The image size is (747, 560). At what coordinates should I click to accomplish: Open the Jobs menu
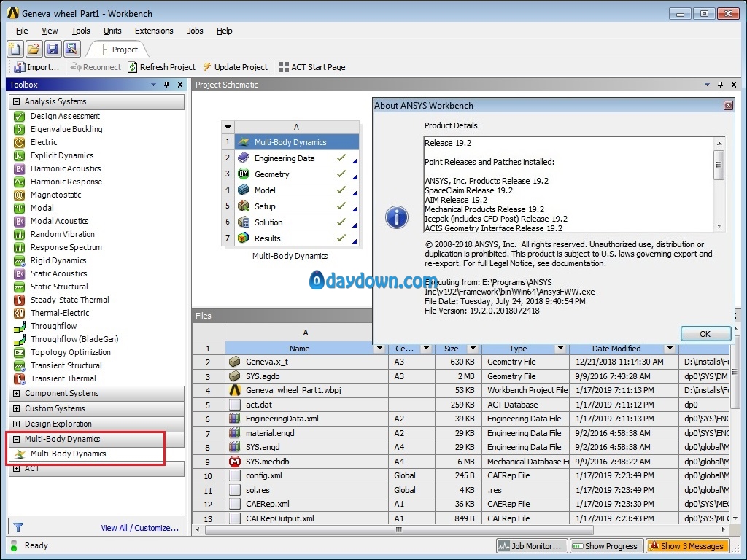pyautogui.click(x=195, y=31)
